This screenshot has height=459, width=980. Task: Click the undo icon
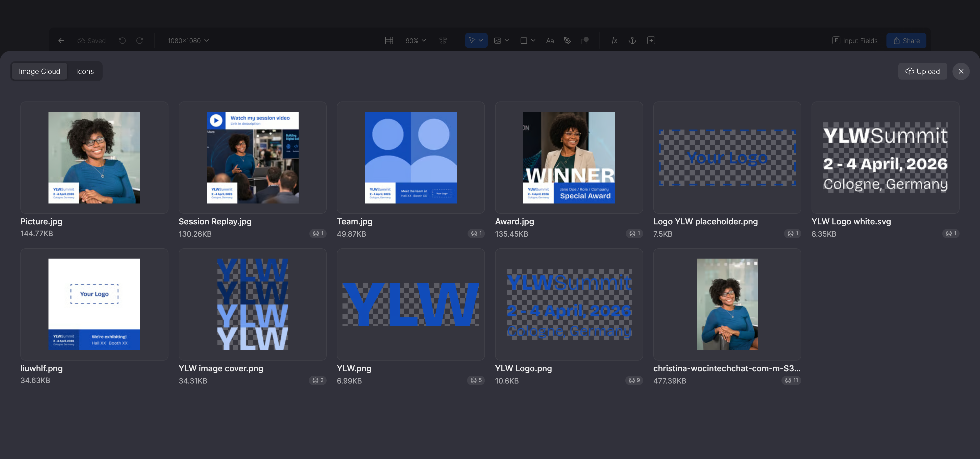122,41
